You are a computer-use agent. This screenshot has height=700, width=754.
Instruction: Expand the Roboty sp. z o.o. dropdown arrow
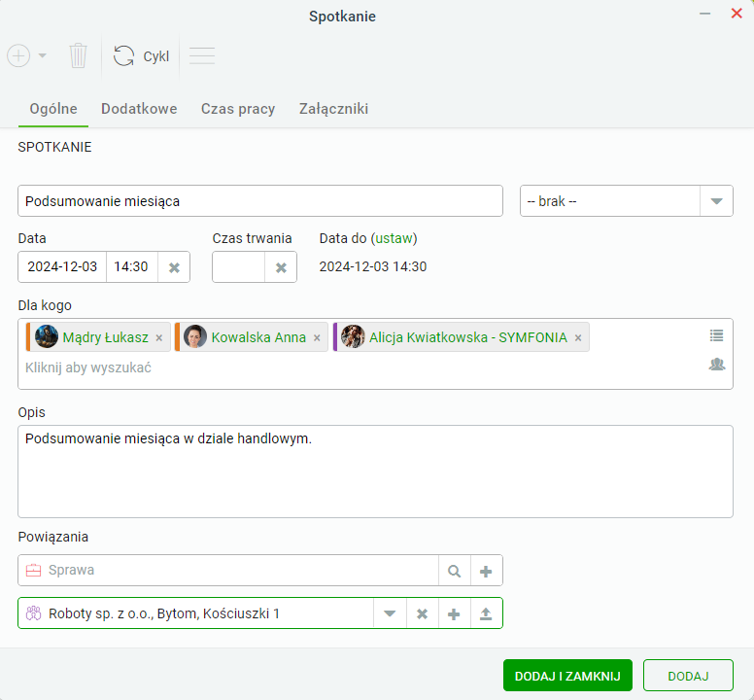(390, 613)
